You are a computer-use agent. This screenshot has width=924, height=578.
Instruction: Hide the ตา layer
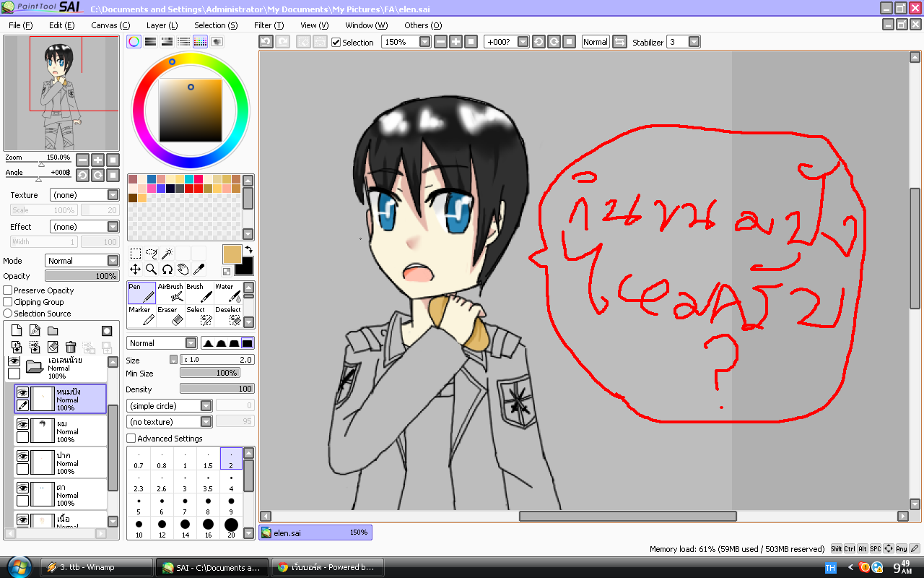pyautogui.click(x=22, y=488)
